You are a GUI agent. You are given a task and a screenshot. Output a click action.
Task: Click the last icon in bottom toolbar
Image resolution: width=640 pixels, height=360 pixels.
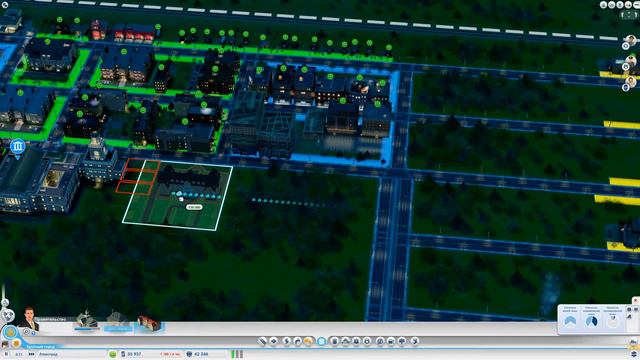click(415, 341)
